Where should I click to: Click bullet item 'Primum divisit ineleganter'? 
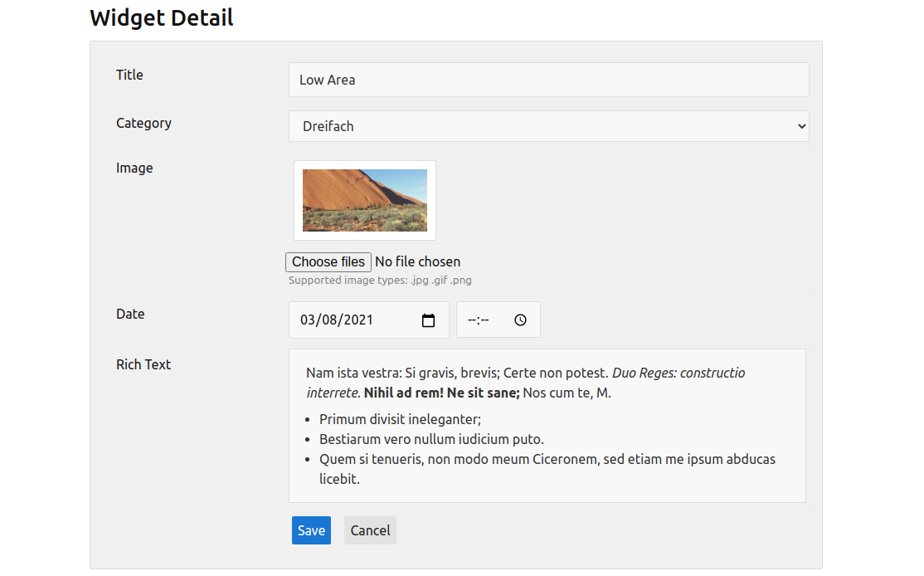coord(400,420)
